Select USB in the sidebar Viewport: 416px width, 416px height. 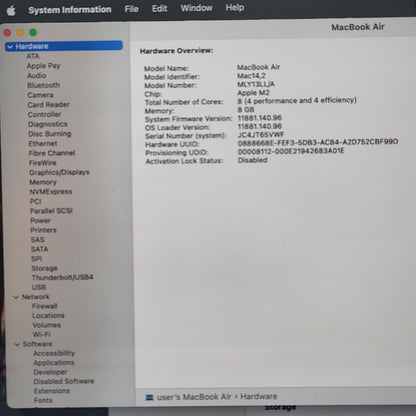point(39,287)
